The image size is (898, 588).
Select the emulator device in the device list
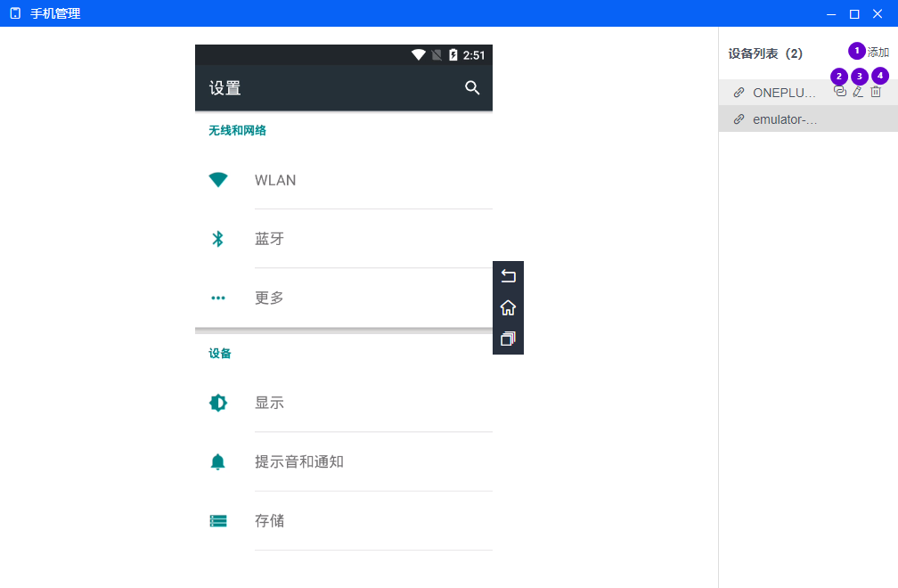[784, 118]
